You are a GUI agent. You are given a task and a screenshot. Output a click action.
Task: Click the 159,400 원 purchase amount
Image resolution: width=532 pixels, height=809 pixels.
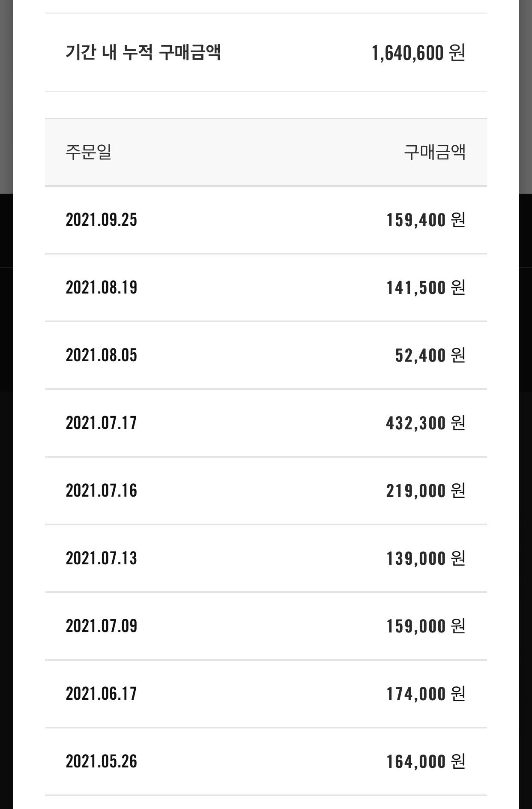[x=426, y=220]
